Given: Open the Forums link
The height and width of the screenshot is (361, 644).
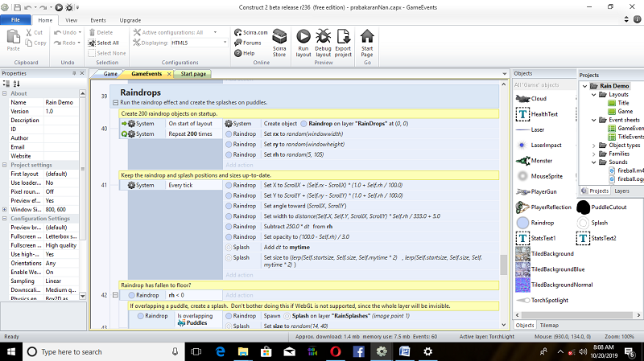Looking at the screenshot, I should click(x=251, y=43).
